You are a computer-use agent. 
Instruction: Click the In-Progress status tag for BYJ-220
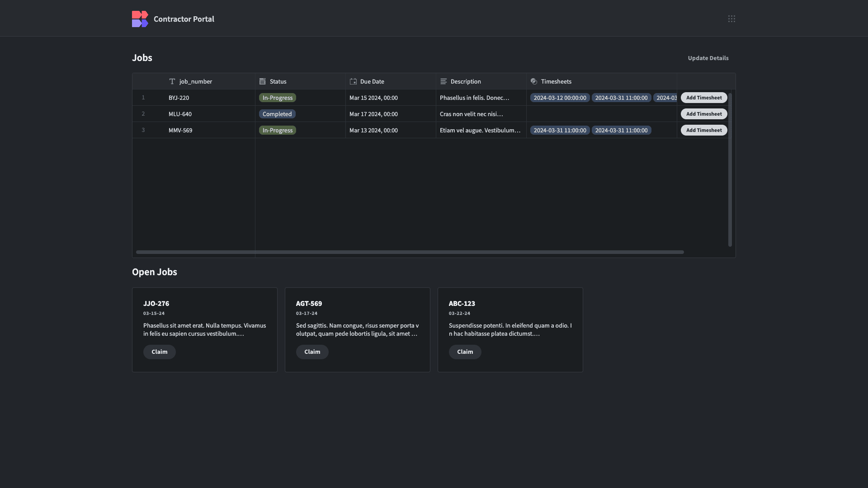click(278, 98)
